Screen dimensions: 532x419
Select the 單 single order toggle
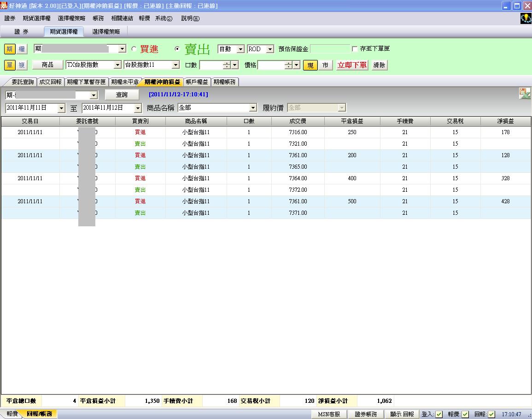click(x=10, y=65)
